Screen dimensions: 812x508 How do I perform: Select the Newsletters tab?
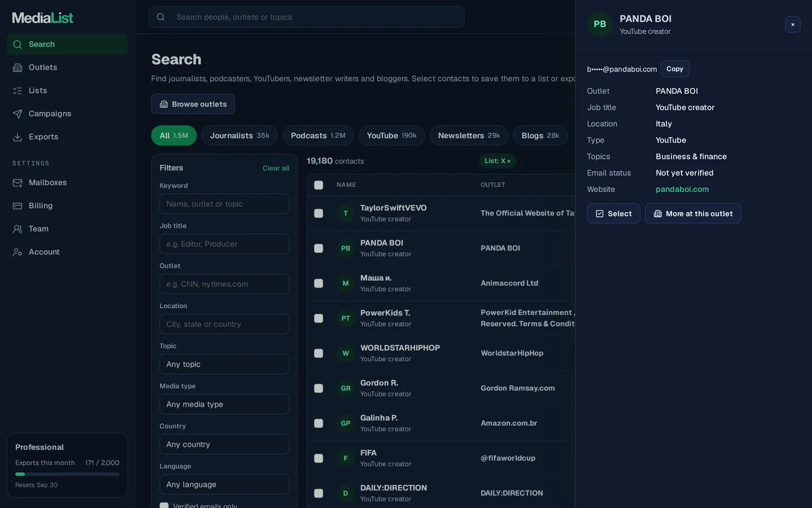pyautogui.click(x=469, y=135)
